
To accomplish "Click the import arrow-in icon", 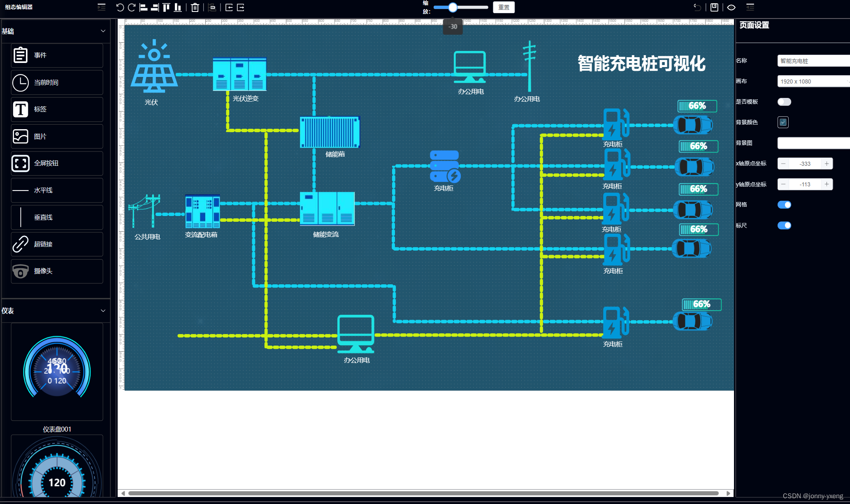I will click(x=229, y=7).
